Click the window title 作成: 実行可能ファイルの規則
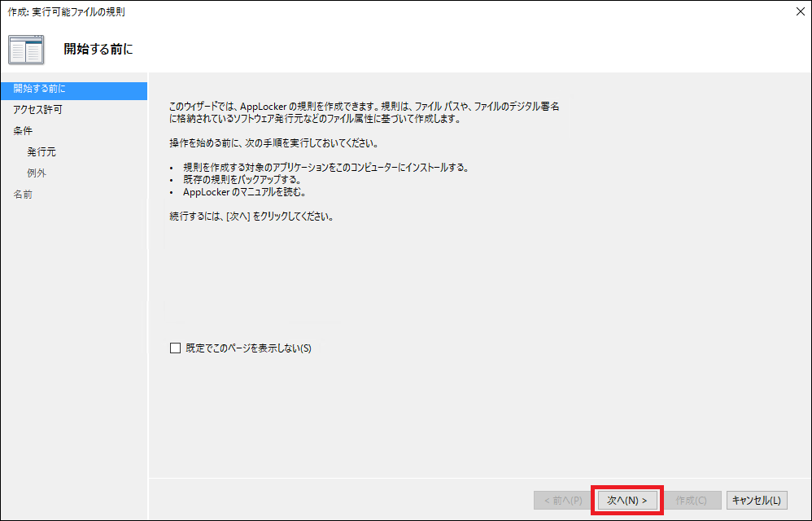Image resolution: width=812 pixels, height=521 pixels. pyautogui.click(x=67, y=12)
